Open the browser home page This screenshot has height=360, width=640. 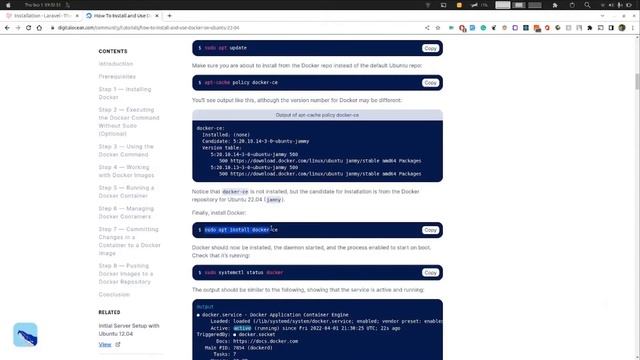pos(39,28)
